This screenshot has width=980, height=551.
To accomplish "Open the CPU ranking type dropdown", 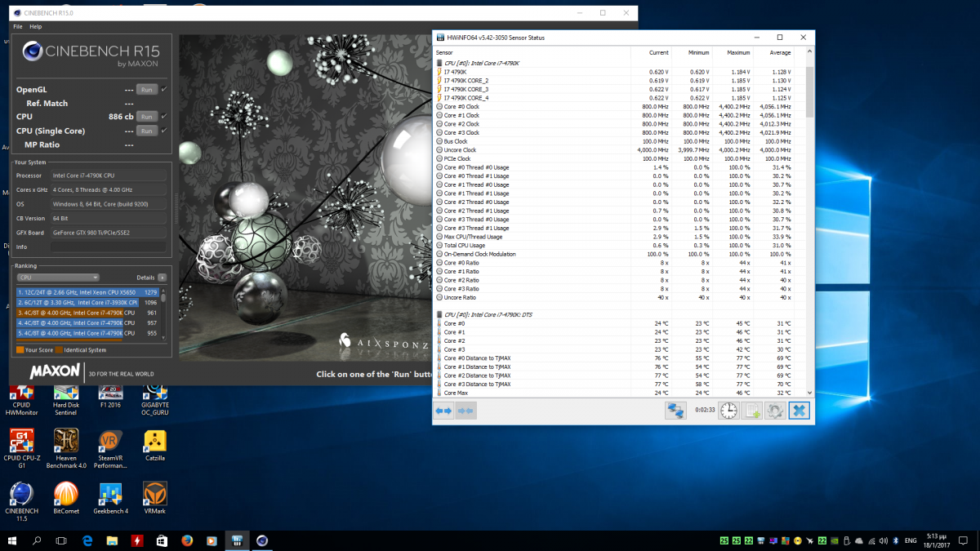I will pos(58,278).
